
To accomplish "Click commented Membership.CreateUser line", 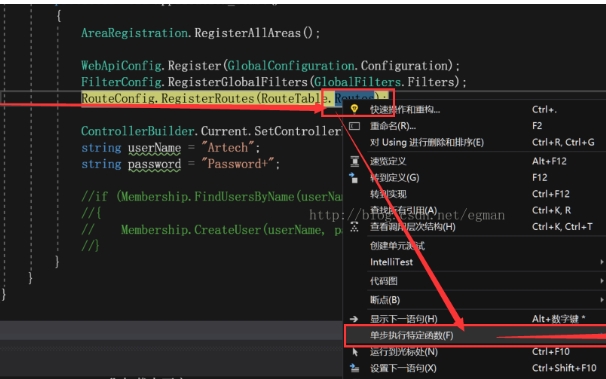I will tap(212, 230).
